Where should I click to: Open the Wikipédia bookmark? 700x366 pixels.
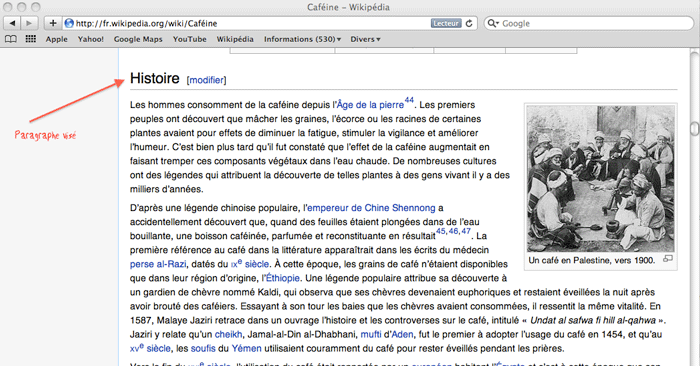coord(235,39)
